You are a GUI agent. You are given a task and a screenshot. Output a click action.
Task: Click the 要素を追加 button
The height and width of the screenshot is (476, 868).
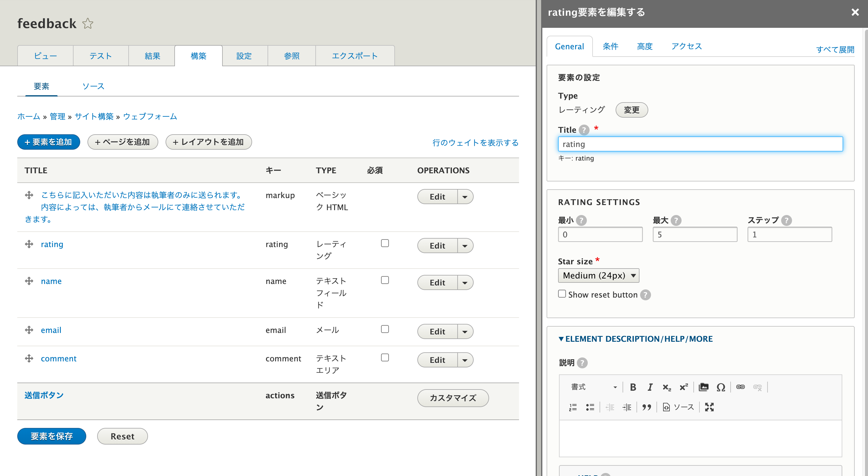coord(48,142)
